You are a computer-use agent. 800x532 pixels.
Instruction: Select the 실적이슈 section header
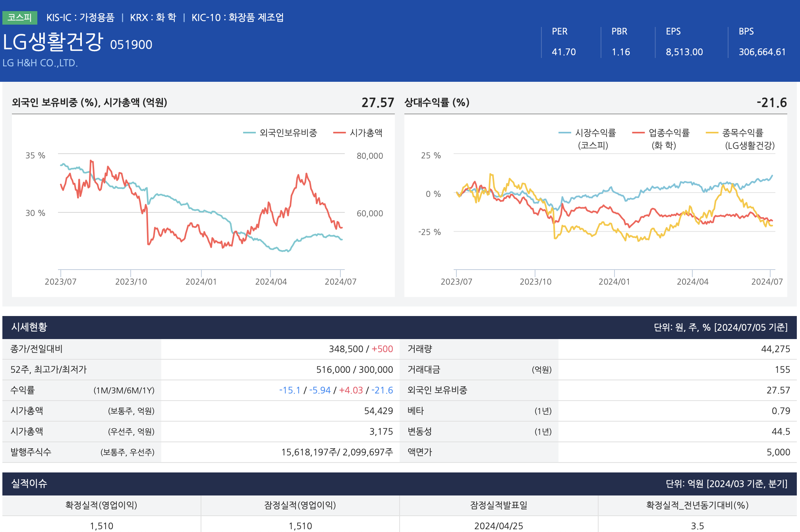(29, 484)
